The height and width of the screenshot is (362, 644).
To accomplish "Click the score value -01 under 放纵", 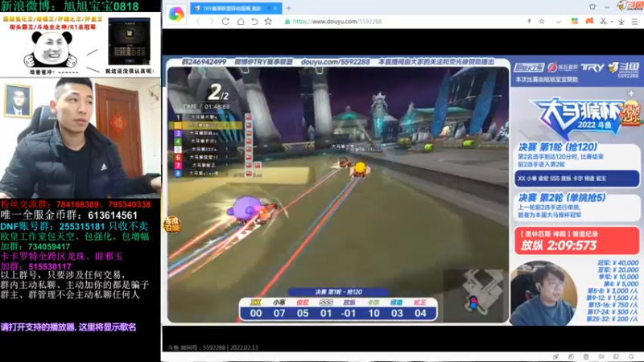I will click(x=349, y=313).
